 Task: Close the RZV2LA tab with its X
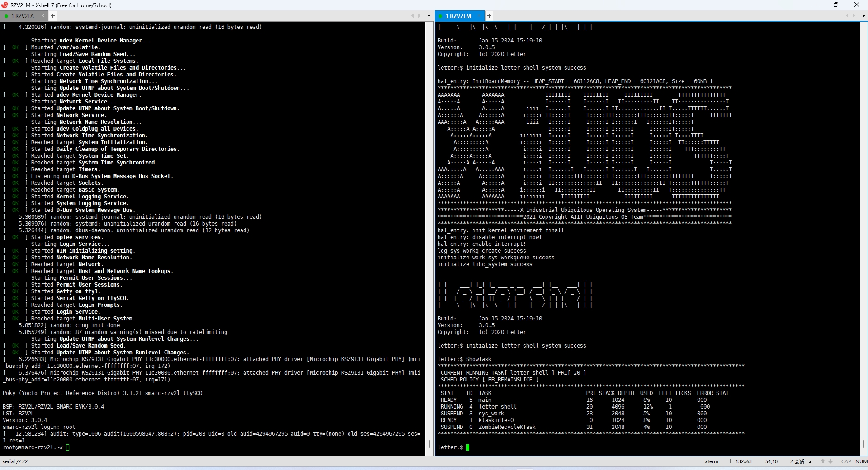click(x=43, y=16)
